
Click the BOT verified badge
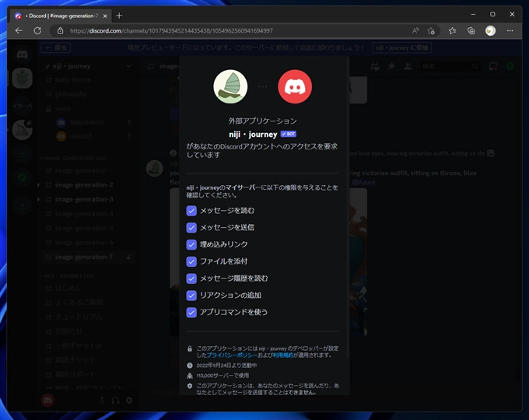289,134
